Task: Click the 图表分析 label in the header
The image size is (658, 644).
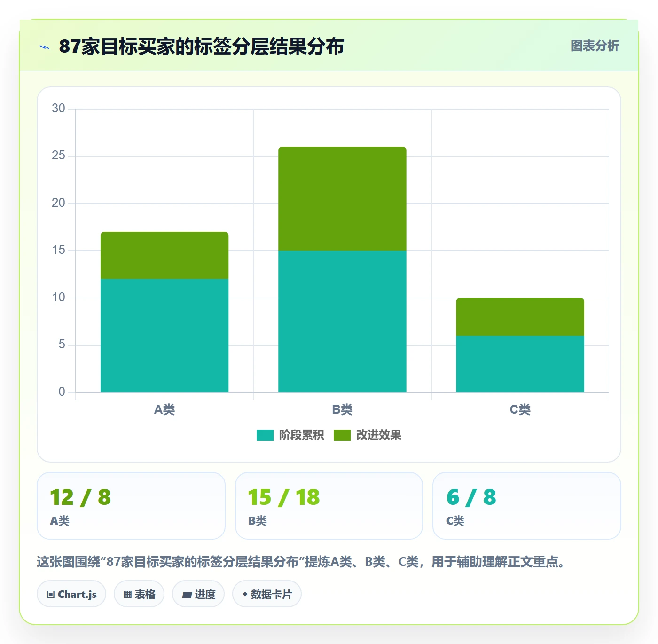Action: [x=595, y=46]
